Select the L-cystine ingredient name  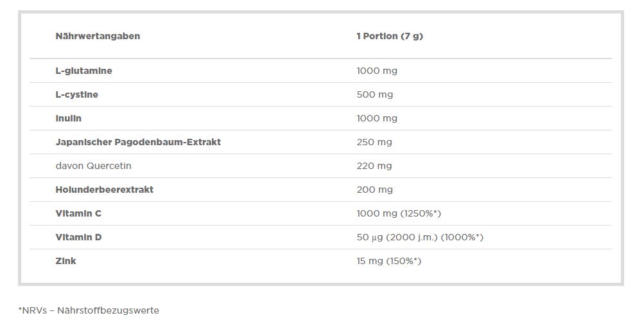click(x=77, y=94)
